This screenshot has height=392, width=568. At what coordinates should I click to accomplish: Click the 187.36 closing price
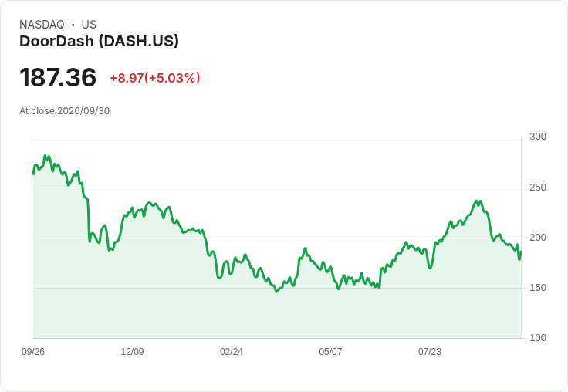click(x=58, y=77)
